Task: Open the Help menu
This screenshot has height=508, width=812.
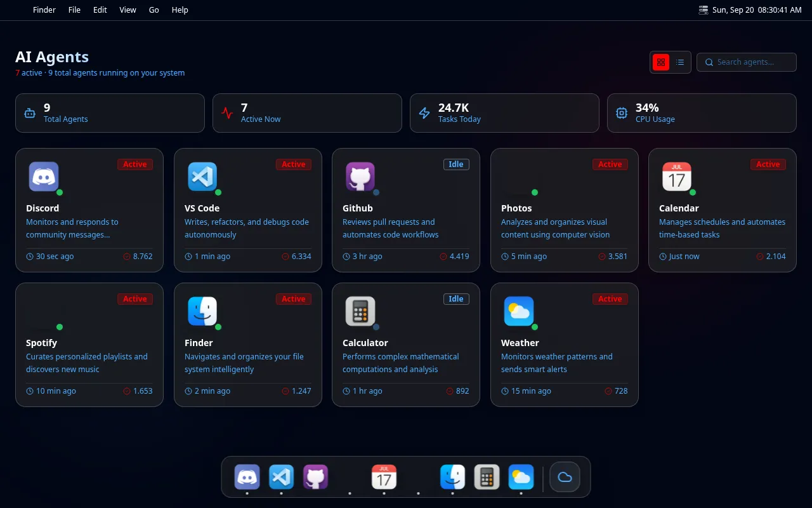Action: (180, 10)
